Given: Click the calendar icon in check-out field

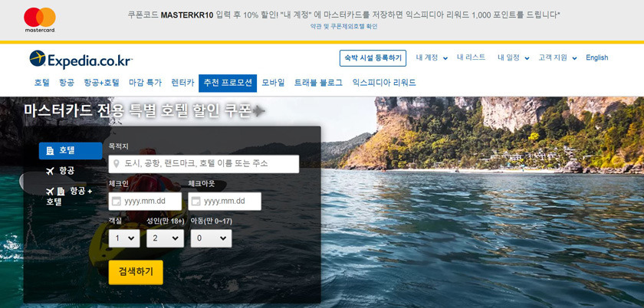Looking at the screenshot, I should click(196, 202).
